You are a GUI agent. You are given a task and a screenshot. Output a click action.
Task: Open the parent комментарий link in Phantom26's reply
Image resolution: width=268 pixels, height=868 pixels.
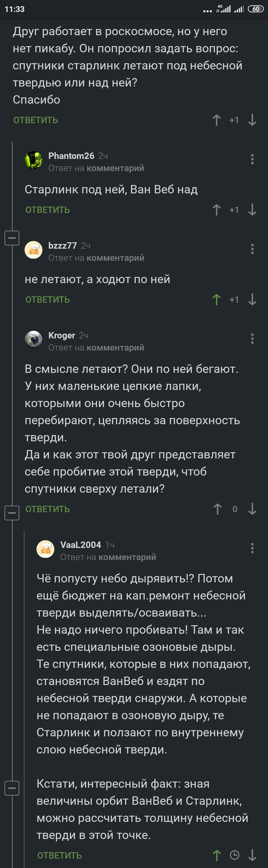click(120, 168)
